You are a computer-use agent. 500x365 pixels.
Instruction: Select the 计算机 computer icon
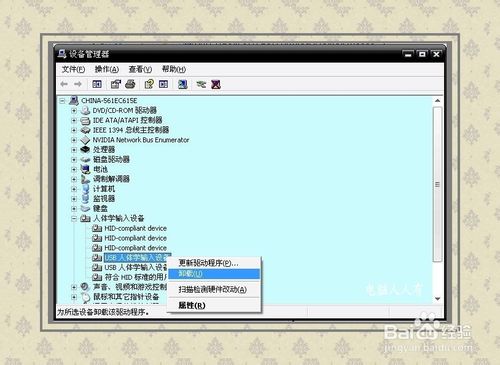[86, 189]
